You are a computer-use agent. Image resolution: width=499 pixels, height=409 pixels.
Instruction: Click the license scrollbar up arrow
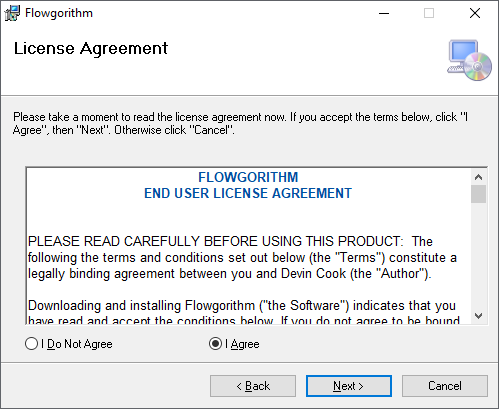click(478, 177)
